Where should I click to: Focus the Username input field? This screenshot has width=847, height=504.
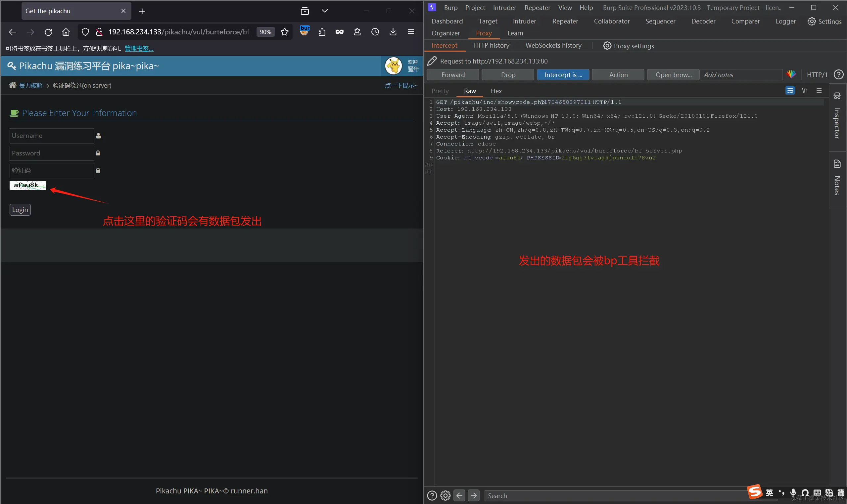[52, 136]
